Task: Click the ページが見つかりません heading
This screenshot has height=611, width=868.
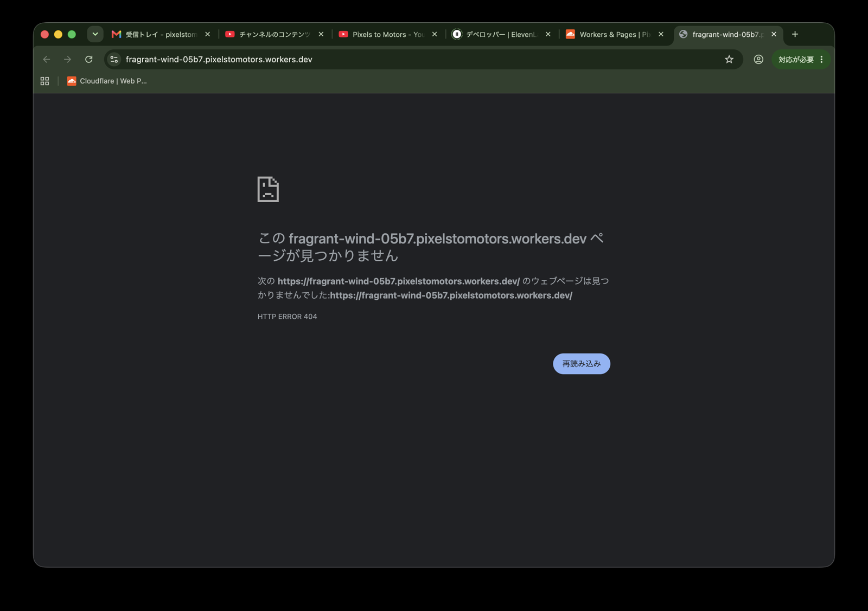Action: tap(431, 247)
